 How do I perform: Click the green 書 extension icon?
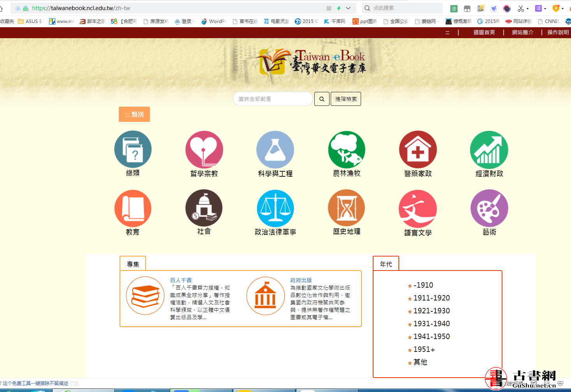pyautogui.click(x=454, y=9)
